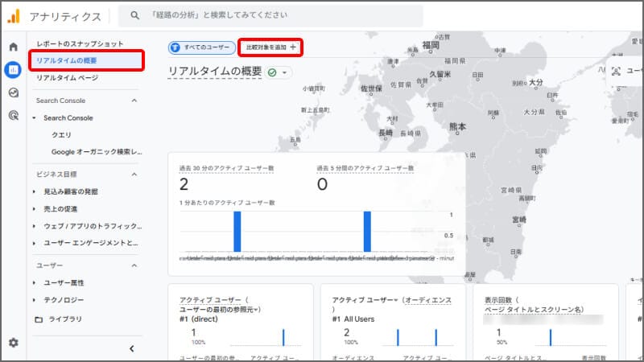Open the Admin settings gear icon
Screen dimensions: 644x362
pos(13,343)
